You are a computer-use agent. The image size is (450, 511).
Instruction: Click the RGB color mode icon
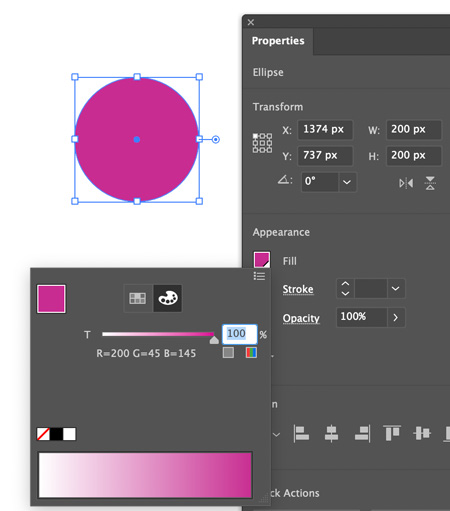[x=251, y=352]
